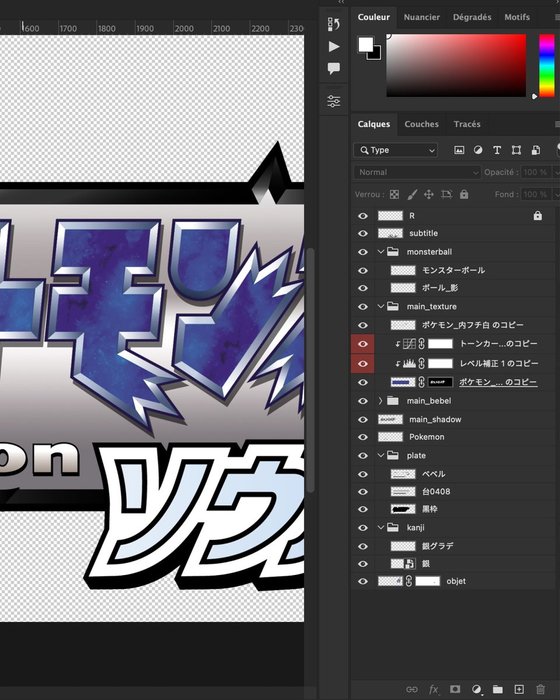Collapse the monsterball group
The width and height of the screenshot is (560, 700).
(x=380, y=252)
